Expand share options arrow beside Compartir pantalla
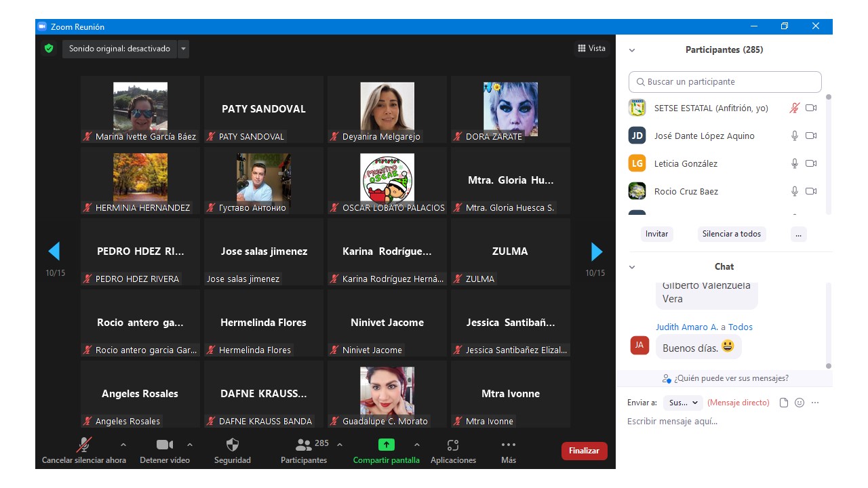Viewport: 868px width, 488px height. pos(416,445)
